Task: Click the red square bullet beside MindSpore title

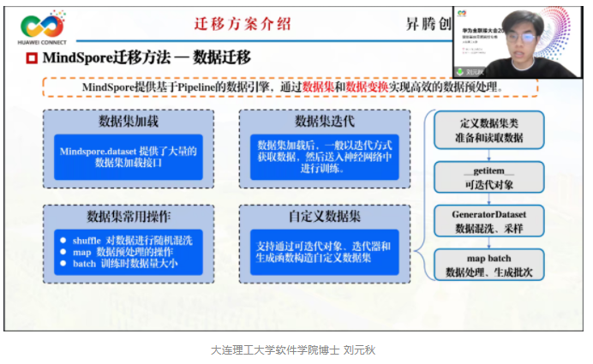Action: point(32,57)
